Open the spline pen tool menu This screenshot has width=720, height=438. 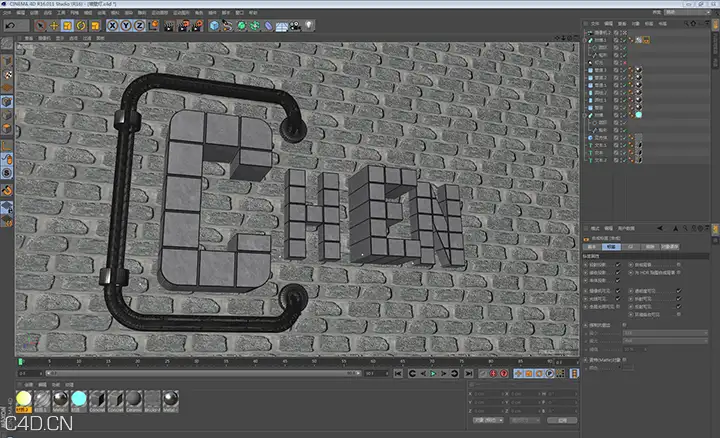(x=227, y=26)
